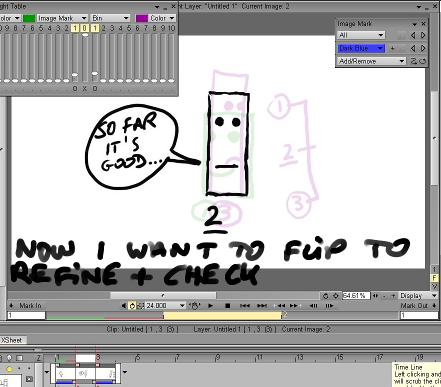Click frame 13 on the timeline ruler

click(x=299, y=358)
